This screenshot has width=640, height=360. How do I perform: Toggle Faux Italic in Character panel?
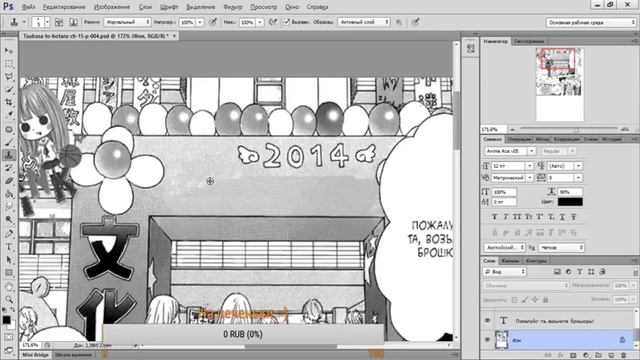[506, 217]
